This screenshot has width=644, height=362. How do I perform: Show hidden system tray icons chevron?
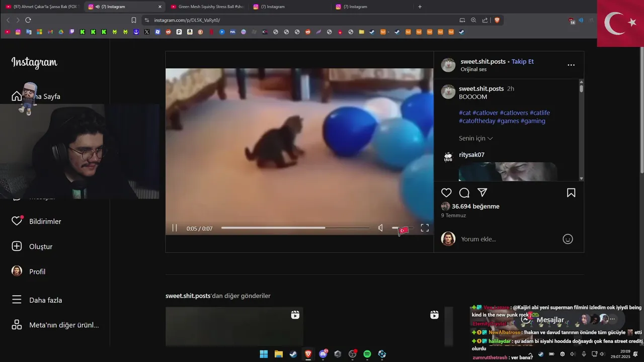(x=530, y=354)
